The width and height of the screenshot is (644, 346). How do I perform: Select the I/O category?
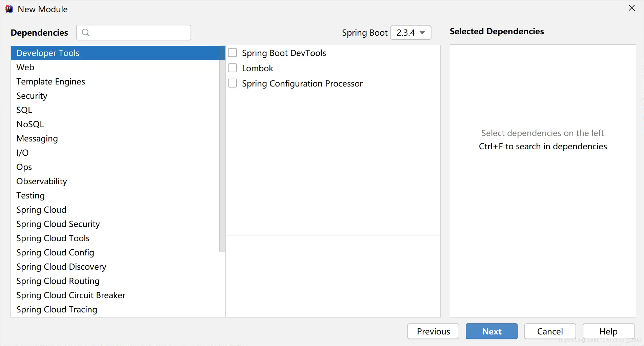tap(115, 153)
